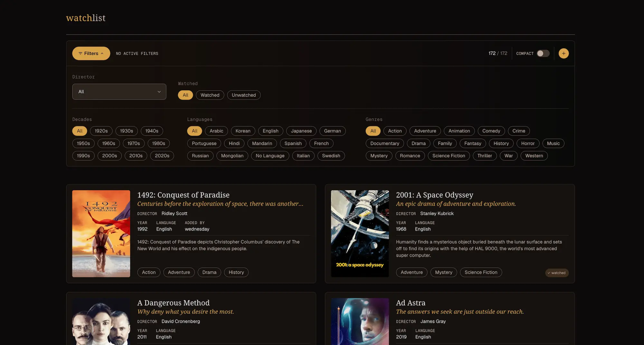This screenshot has width=644, height=345.
Task: Select All in Languages filter
Action: 195,131
